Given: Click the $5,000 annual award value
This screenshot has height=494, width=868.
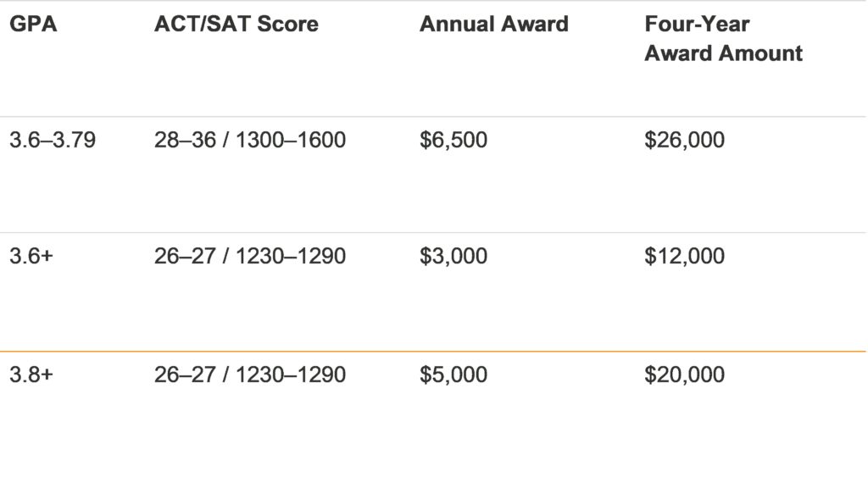Looking at the screenshot, I should click(453, 375).
